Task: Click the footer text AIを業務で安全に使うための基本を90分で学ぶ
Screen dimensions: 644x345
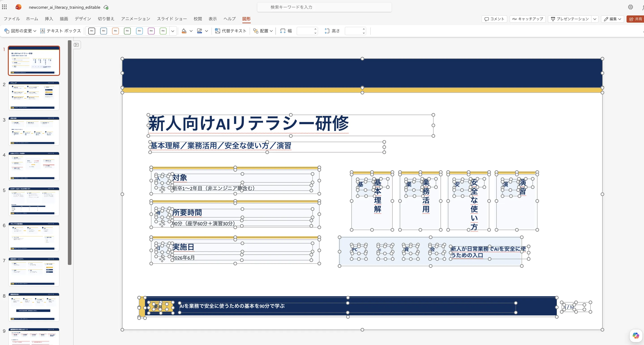Action: [232, 306]
